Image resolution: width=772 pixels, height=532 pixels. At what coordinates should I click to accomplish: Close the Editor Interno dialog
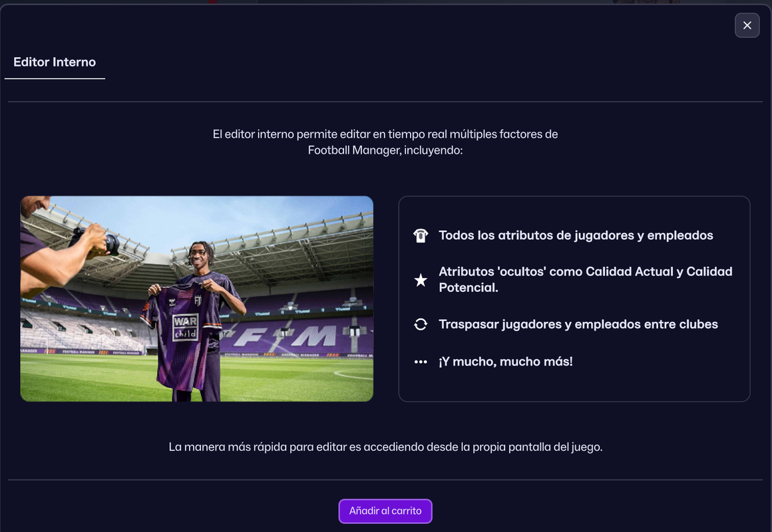pos(747,25)
